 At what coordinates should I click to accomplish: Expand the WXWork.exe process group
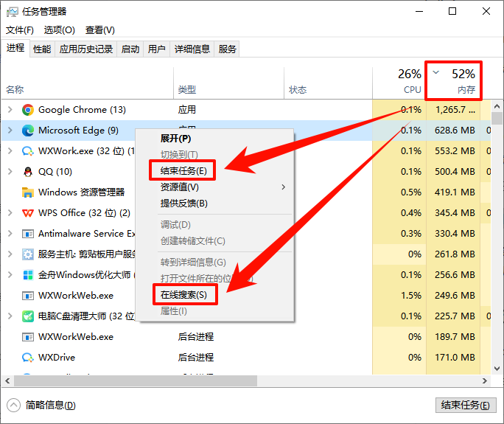(10, 151)
